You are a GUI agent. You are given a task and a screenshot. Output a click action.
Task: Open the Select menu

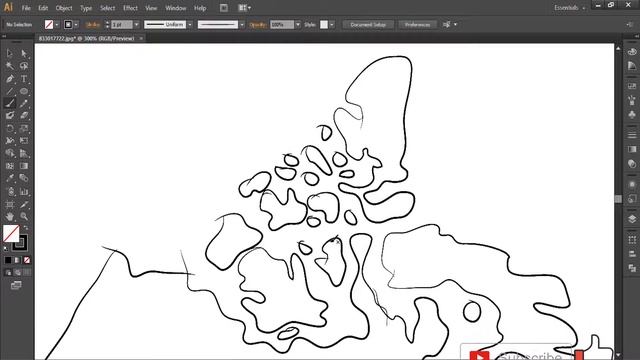click(107, 8)
